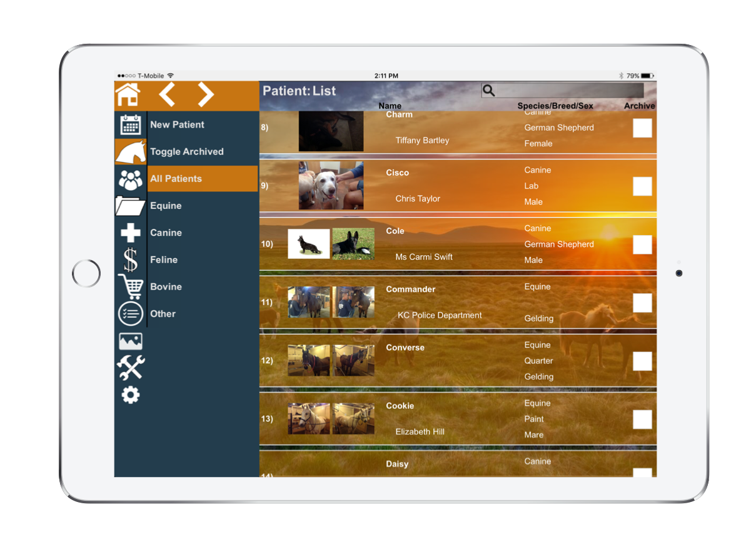Screen dimensions: 756x547
Task: Tap the magnifying glass search icon
Action: coord(489,91)
